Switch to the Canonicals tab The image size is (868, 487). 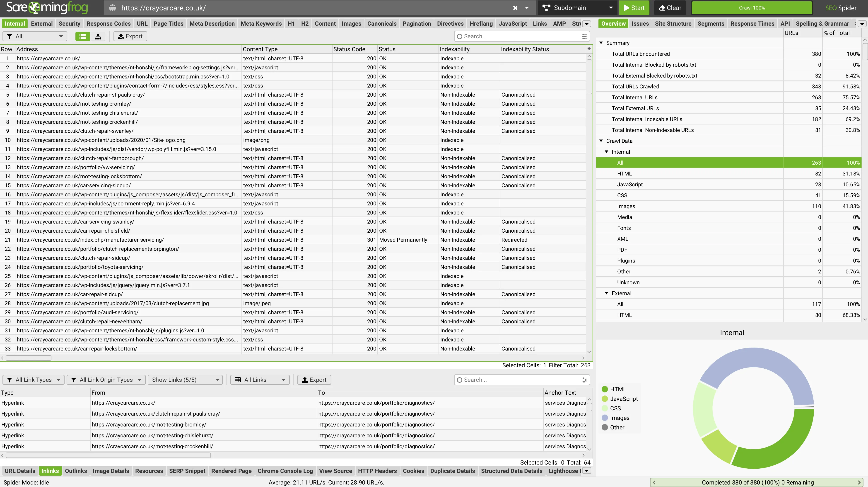click(x=382, y=24)
